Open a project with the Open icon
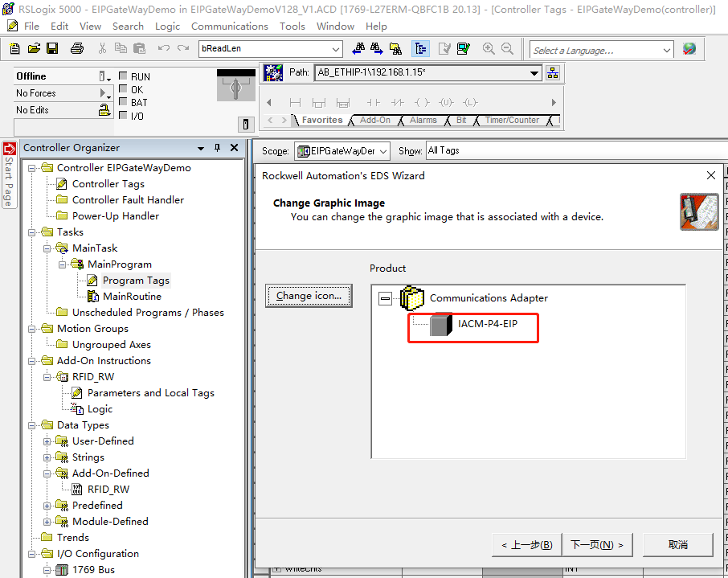This screenshot has width=728, height=578. click(x=34, y=49)
